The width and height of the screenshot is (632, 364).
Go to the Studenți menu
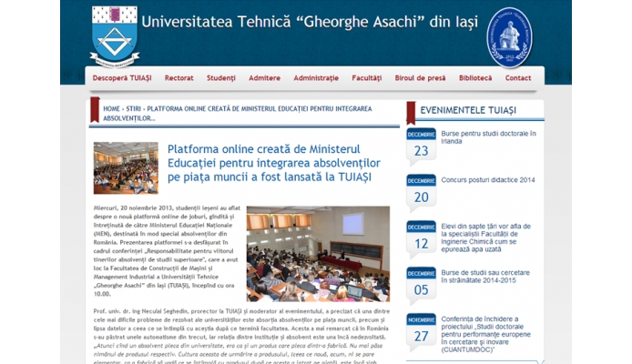click(221, 78)
